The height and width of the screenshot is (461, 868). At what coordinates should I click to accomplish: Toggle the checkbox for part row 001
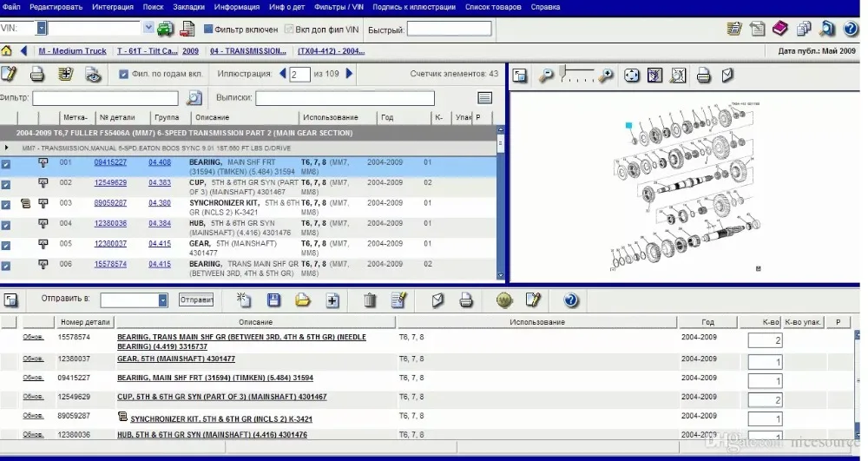point(5,164)
